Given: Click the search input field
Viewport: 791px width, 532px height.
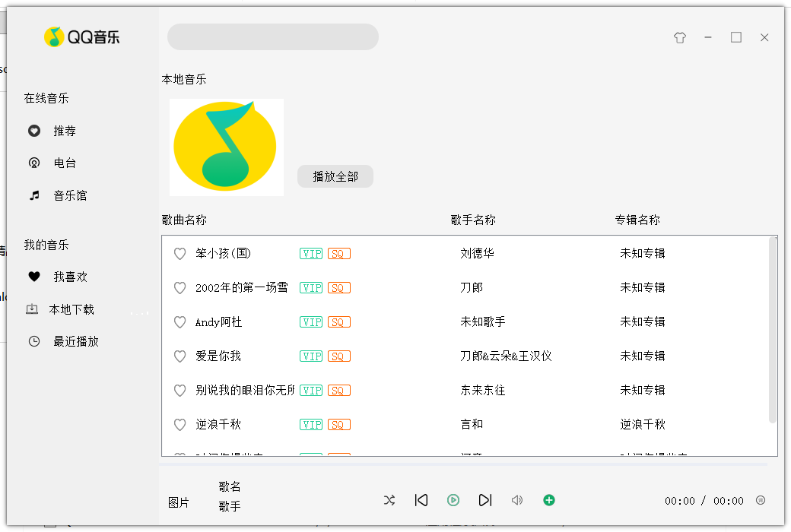Looking at the screenshot, I should coord(273,36).
